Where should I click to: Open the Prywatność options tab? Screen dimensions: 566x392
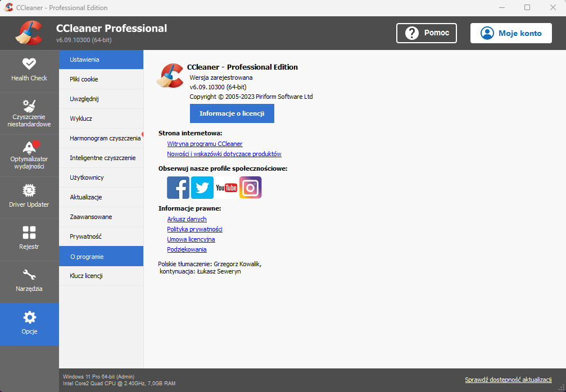tap(101, 236)
